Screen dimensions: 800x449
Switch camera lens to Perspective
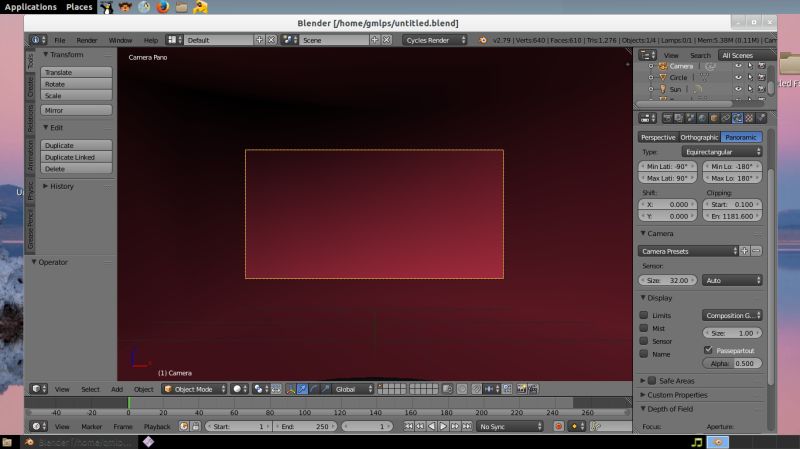click(658, 137)
